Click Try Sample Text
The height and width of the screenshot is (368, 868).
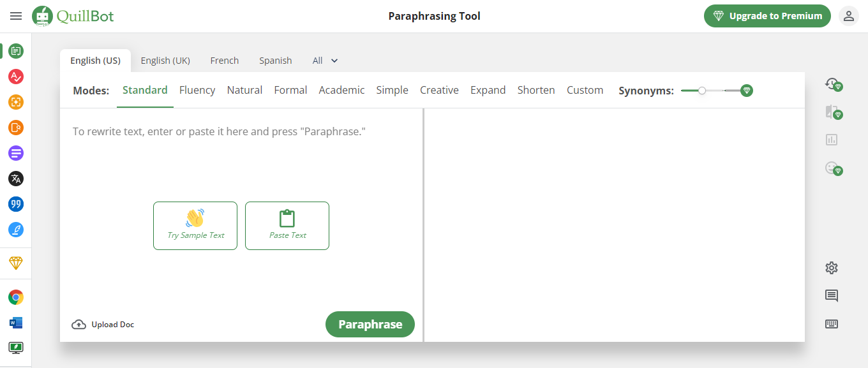[x=195, y=226]
